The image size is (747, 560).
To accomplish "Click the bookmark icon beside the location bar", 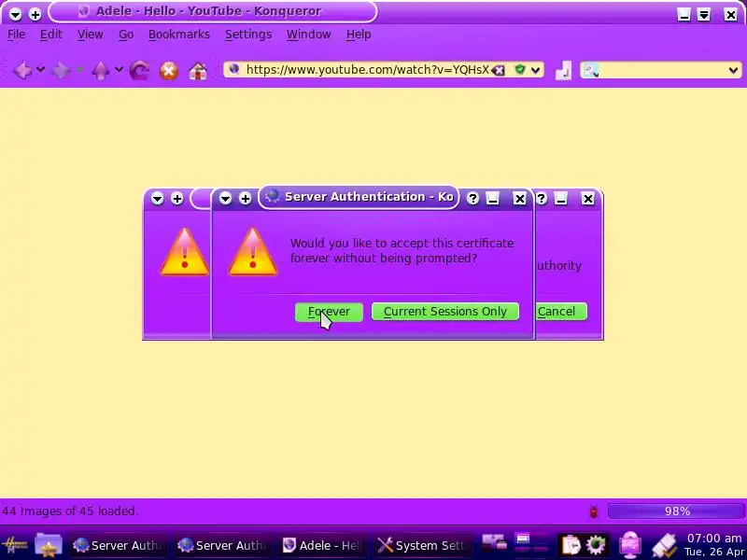I will point(564,71).
